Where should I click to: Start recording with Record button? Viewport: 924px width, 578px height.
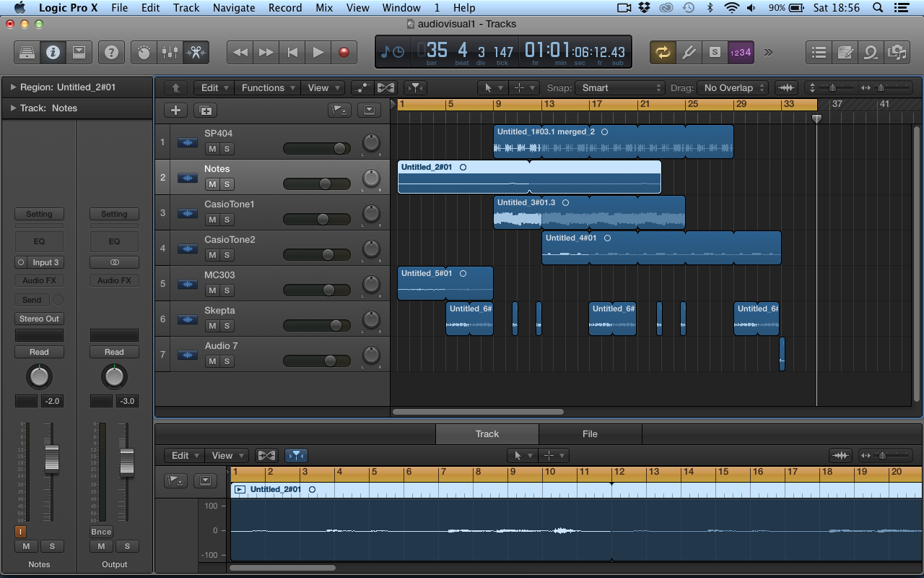[344, 52]
